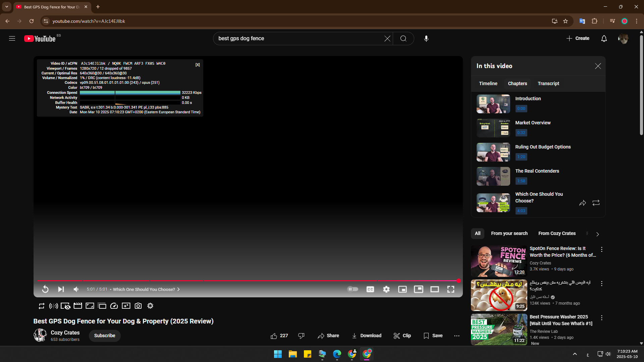Clear the search query with X
644x362 pixels.
[387, 39]
